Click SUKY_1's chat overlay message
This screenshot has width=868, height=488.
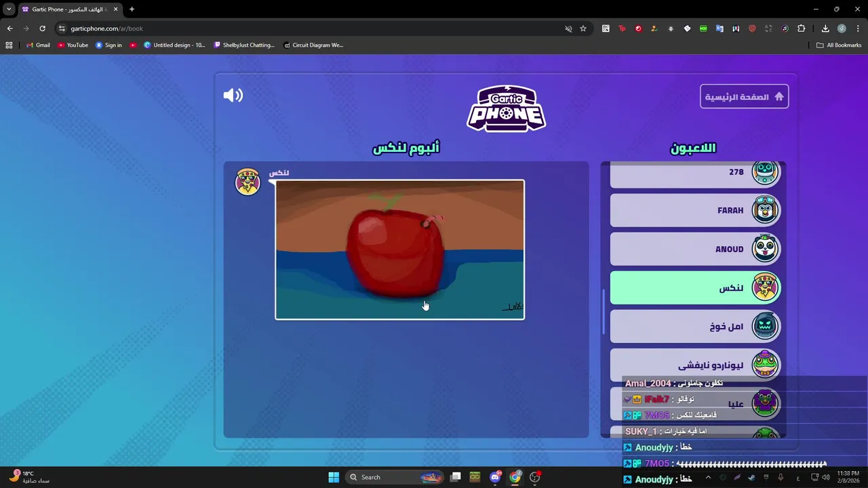(x=666, y=432)
